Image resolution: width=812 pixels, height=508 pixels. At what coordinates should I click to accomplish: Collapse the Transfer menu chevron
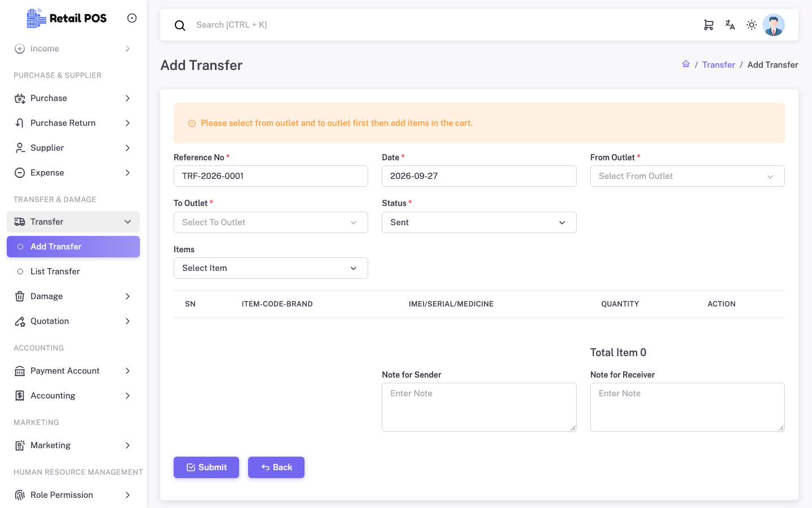coord(128,222)
